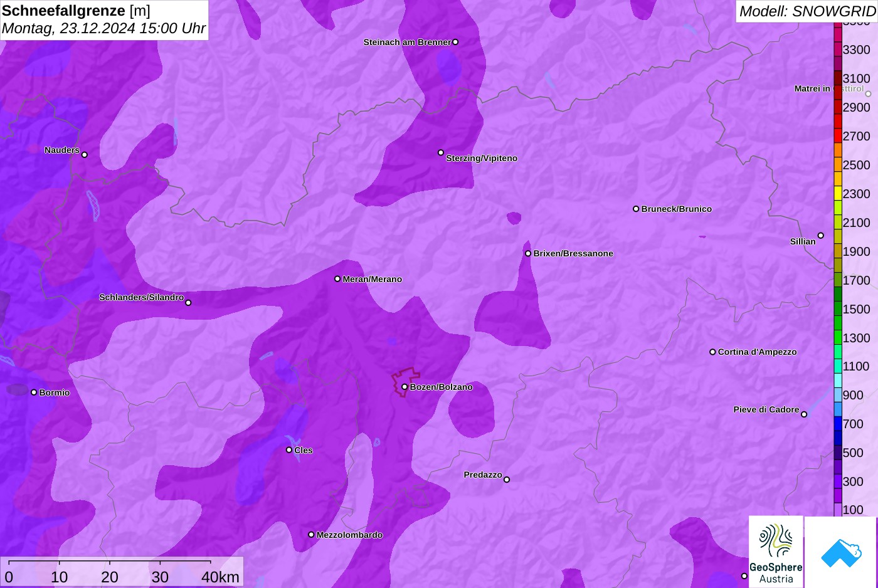Click the cyan-green legend swatch beside 1100
Screen dimensions: 878x588
(838, 366)
